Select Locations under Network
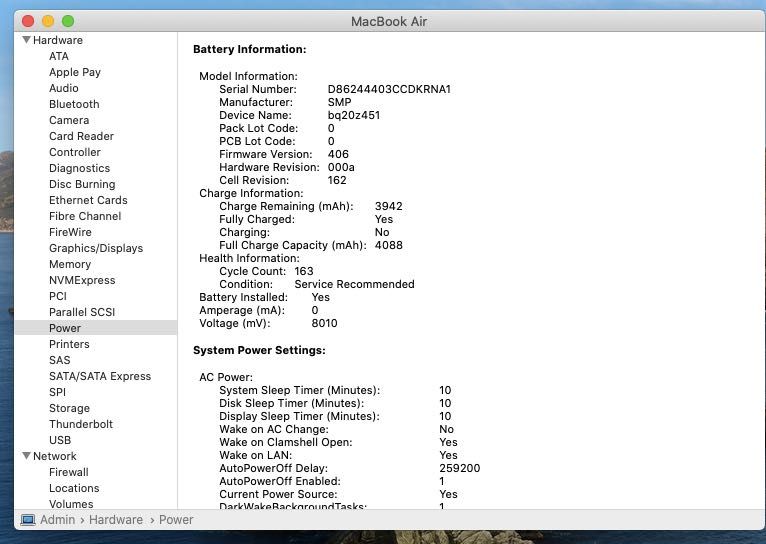The height and width of the screenshot is (544, 766). point(74,488)
